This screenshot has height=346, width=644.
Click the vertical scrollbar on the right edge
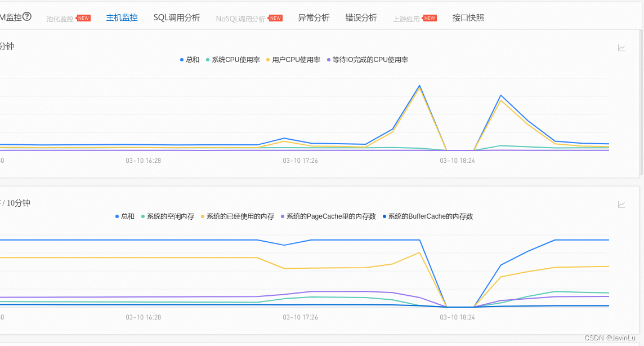click(641, 169)
